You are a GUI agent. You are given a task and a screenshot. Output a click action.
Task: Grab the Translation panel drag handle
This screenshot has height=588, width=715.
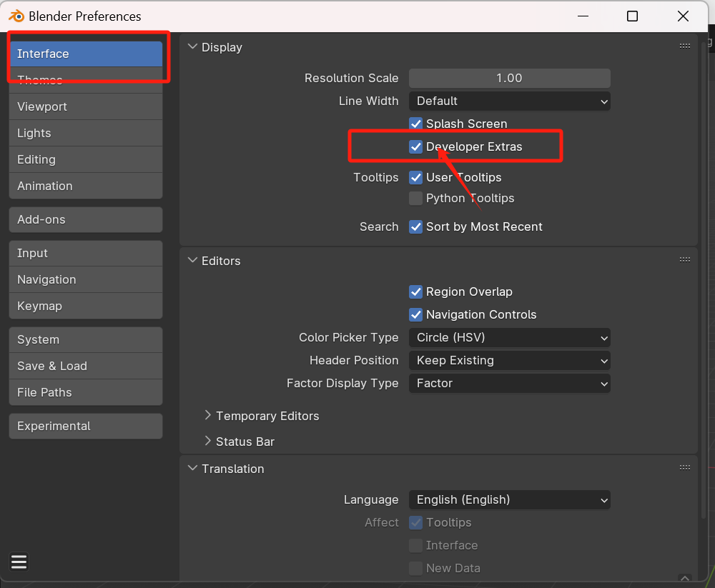684,468
